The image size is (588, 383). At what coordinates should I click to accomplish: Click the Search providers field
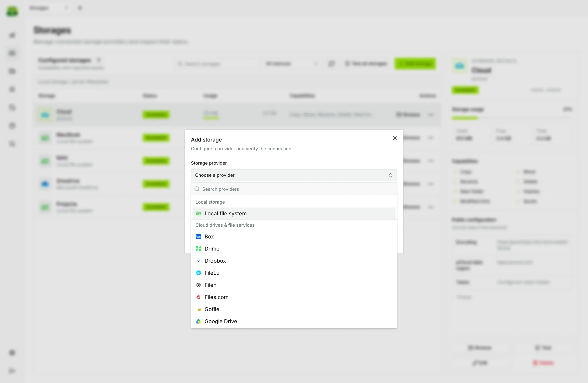[x=294, y=189]
